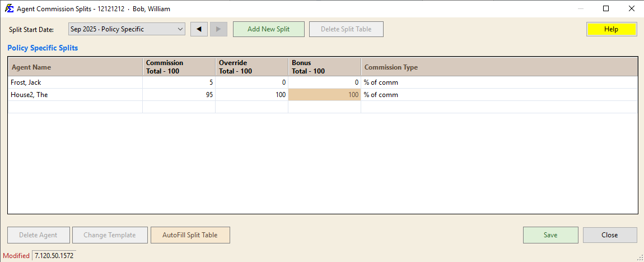
Task: Click the next split date arrow
Action: [x=218, y=29]
